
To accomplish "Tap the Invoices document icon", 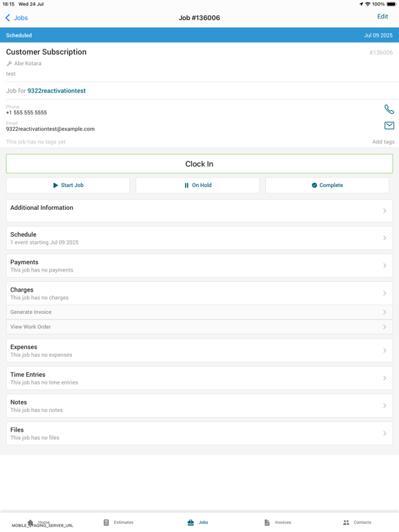I will tap(267, 522).
